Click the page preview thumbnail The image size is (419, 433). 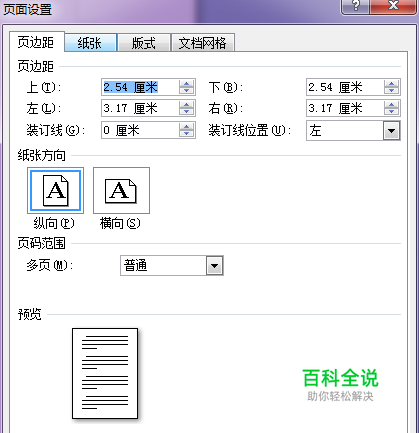(105, 373)
